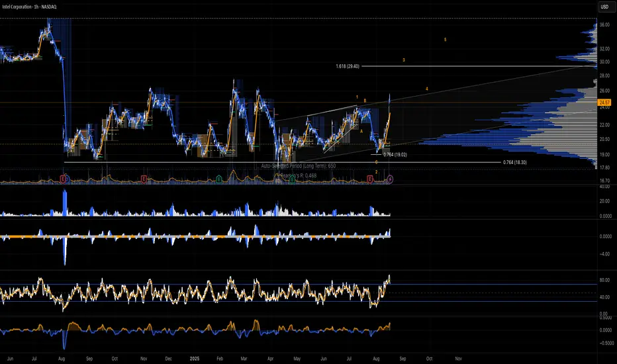The image size is (617, 364).
Task: Open the USD currency selector
Action: pos(605,7)
